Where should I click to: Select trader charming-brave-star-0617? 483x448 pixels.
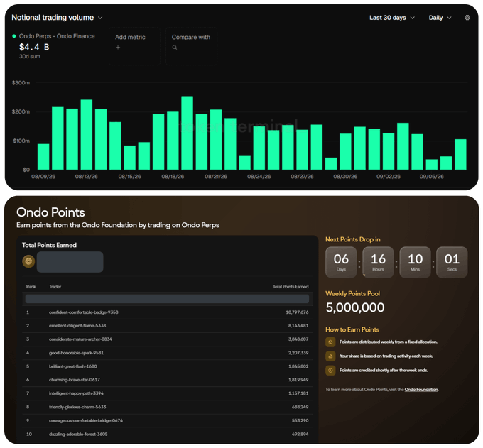click(x=75, y=380)
